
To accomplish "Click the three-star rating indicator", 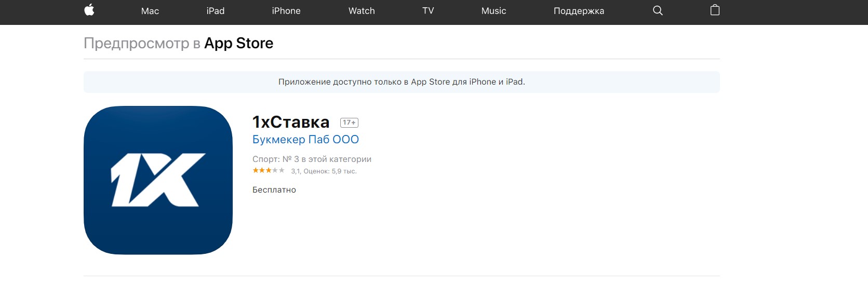I will (x=269, y=170).
